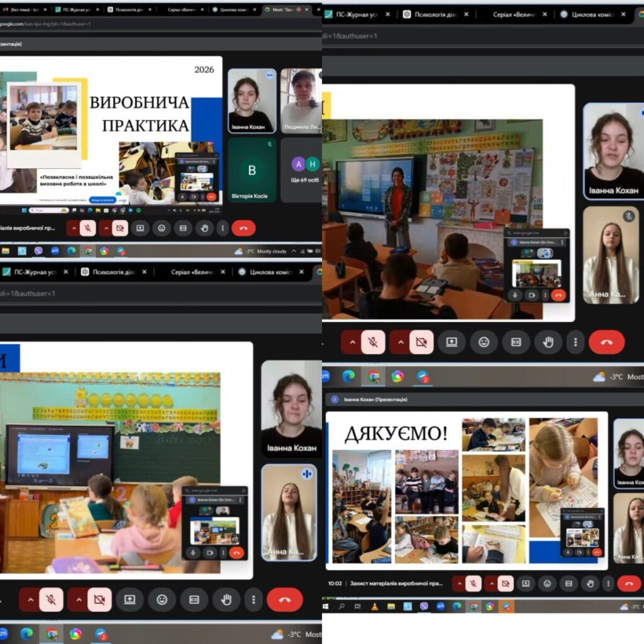This screenshot has width=644, height=644.
Task: Show hidden tray icons next to Mostly cloudy
Action: click(294, 251)
